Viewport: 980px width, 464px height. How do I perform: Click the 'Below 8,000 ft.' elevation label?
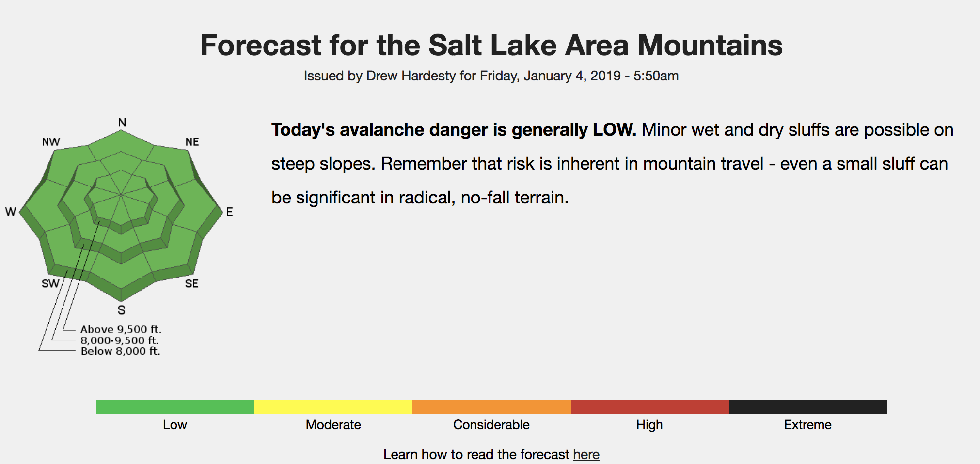120,351
